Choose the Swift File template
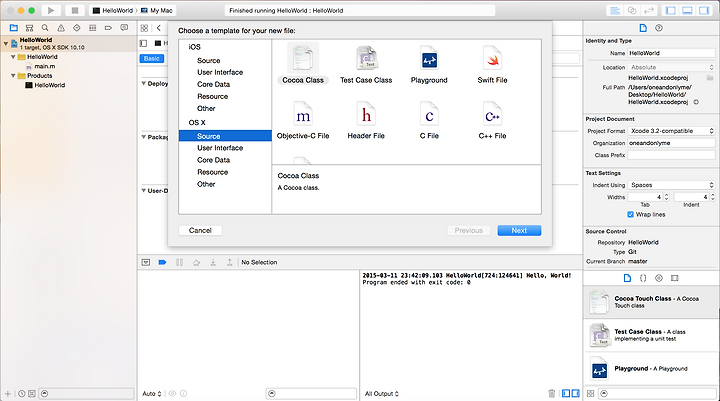 coord(492,64)
